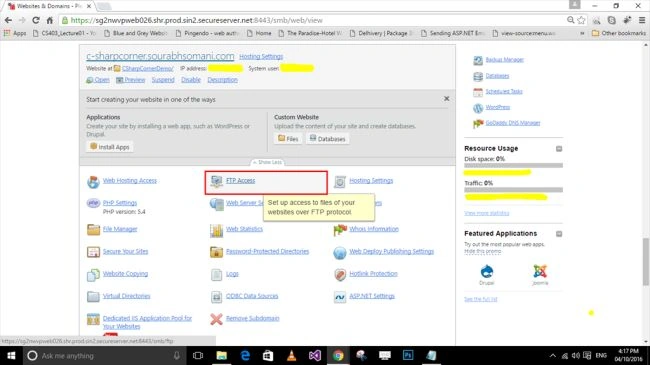The image size is (650, 365).
Task: Click the Cortana Ask me anything box
Action: [x=104, y=355]
